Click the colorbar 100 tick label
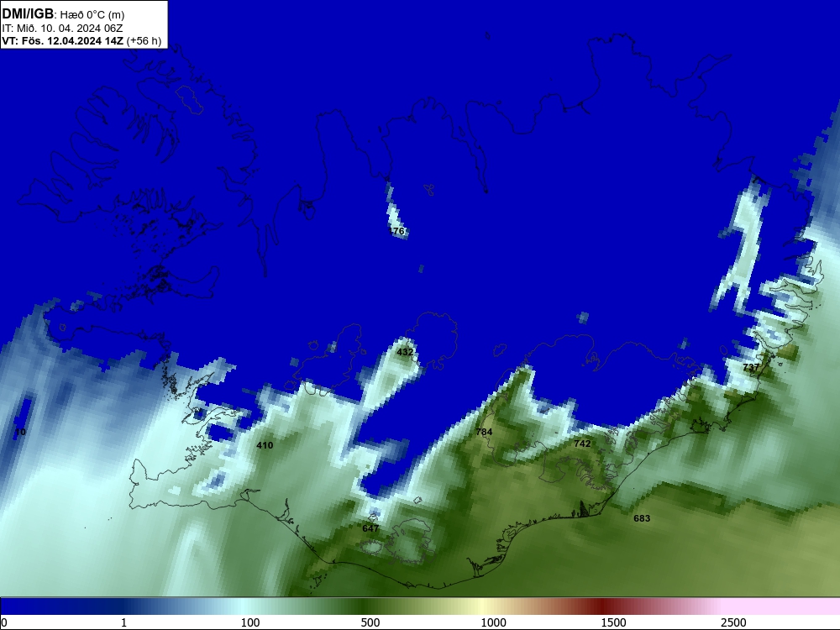This screenshot has width=840, height=630. tap(250, 622)
